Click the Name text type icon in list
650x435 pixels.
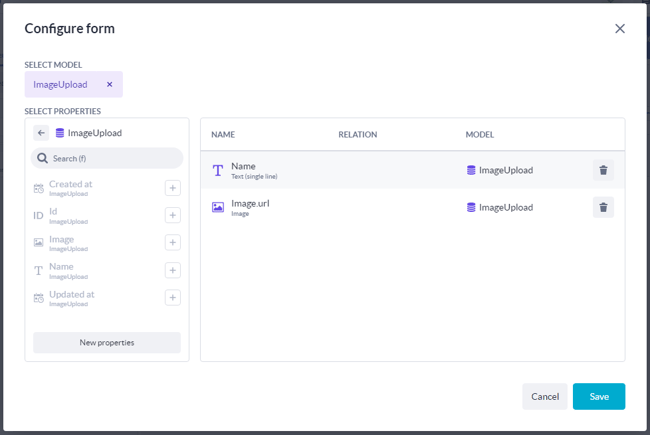39,271
